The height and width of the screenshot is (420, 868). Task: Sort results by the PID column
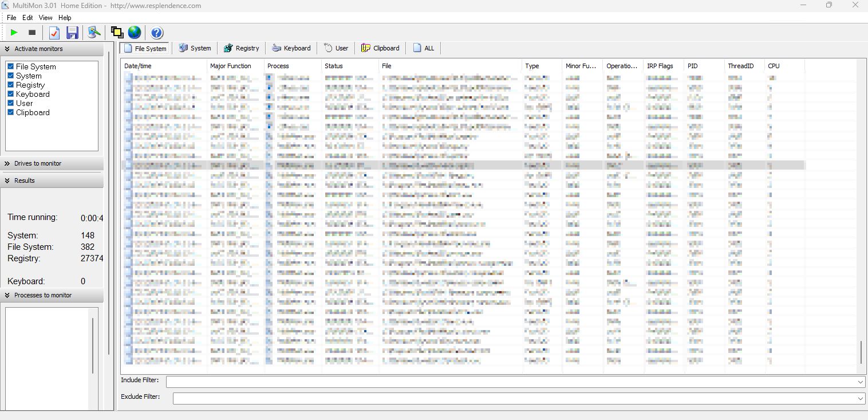click(692, 66)
